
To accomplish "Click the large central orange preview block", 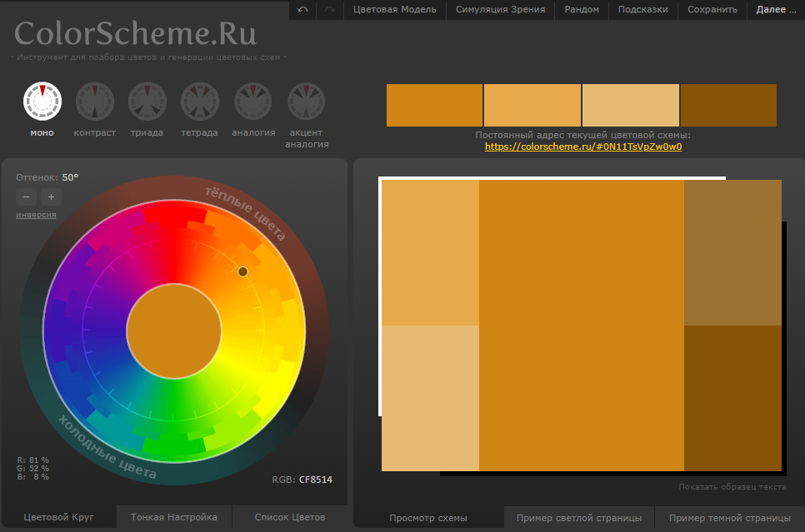I will (582, 326).
